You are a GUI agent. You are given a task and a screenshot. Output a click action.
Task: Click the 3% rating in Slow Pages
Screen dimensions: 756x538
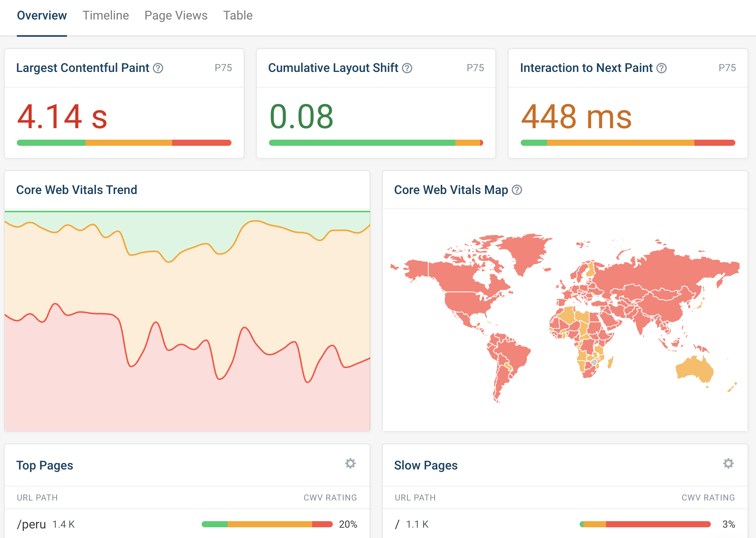pos(728,524)
